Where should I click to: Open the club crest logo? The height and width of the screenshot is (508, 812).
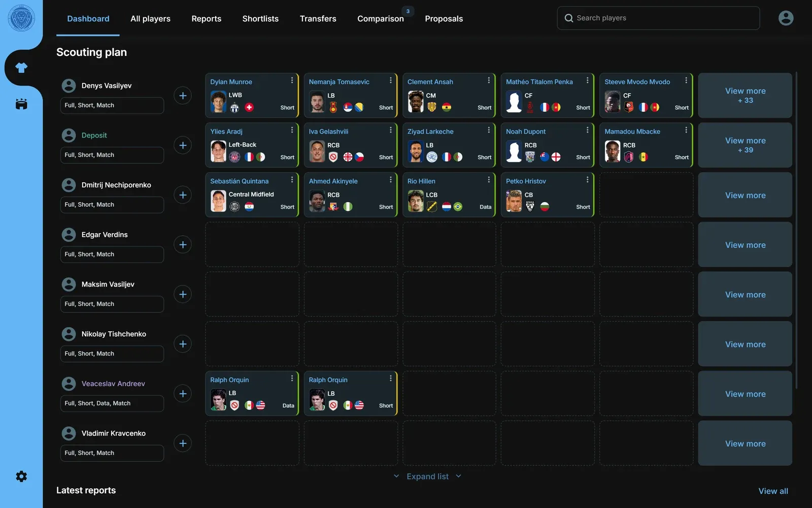click(x=21, y=18)
